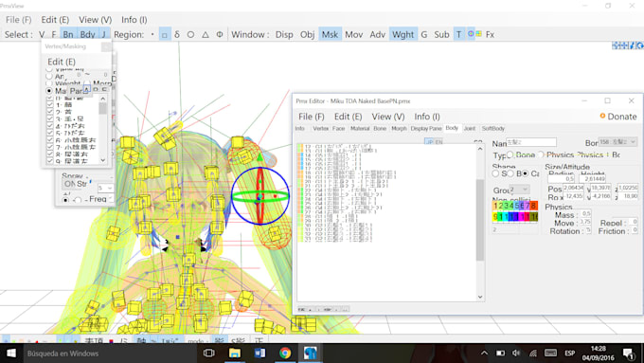Switch to the Material tab

point(360,129)
